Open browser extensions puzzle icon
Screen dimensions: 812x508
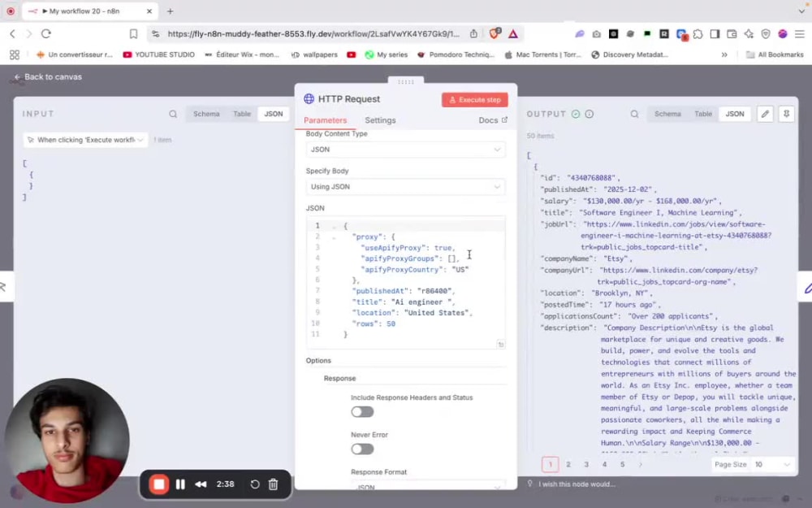(698, 33)
